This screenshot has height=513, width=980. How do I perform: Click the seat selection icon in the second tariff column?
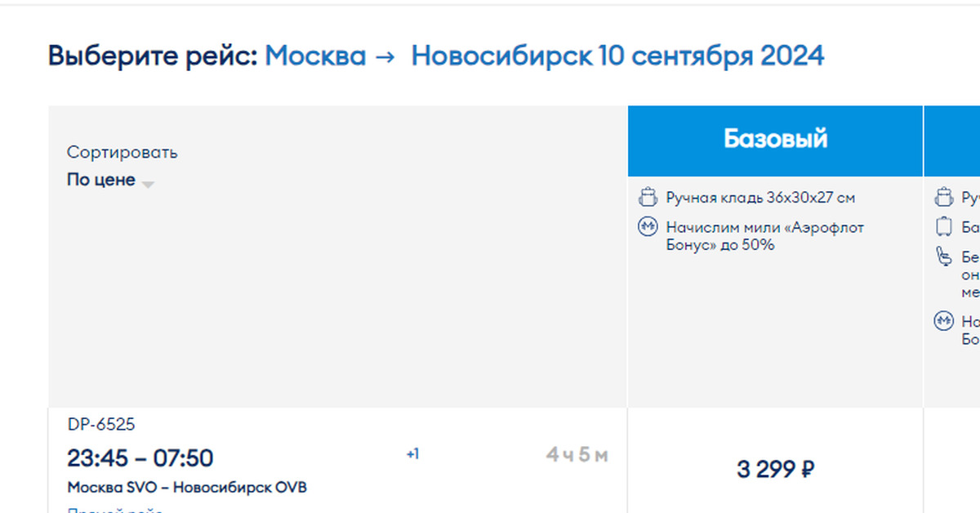(x=944, y=257)
